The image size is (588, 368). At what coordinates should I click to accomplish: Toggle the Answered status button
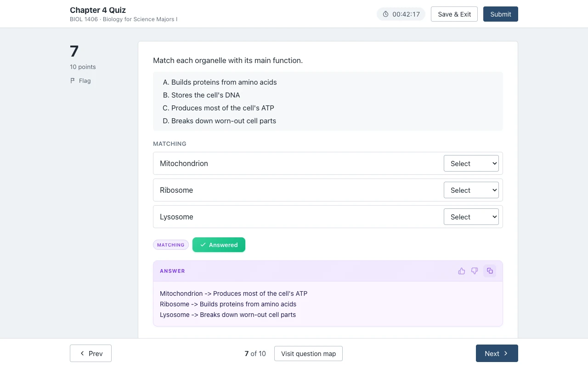point(219,245)
